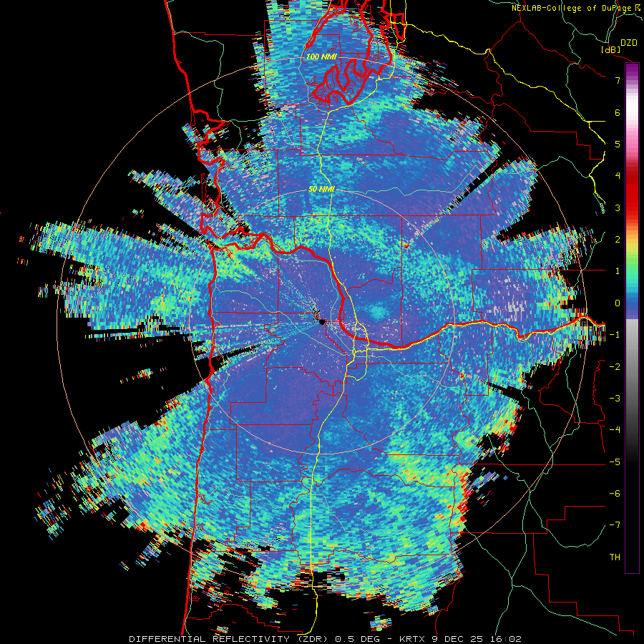Screen dimensions: 644x644
Task: Click the -5 value on the color scale
Action: click(x=615, y=462)
